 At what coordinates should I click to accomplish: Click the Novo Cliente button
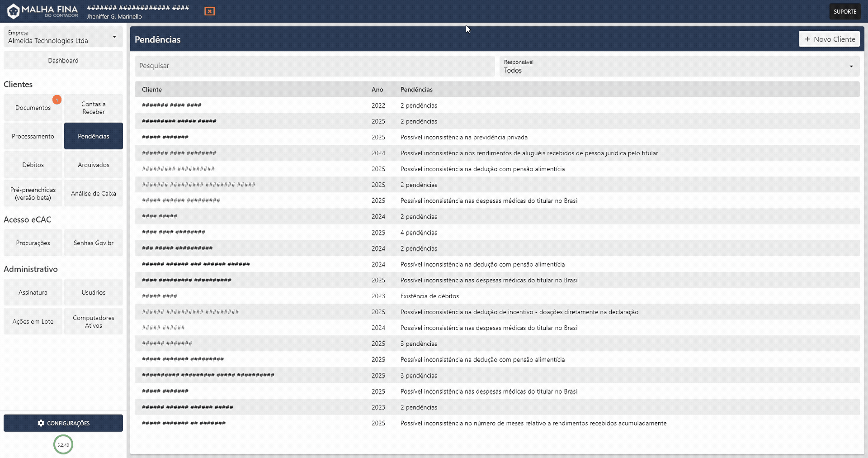tap(829, 39)
